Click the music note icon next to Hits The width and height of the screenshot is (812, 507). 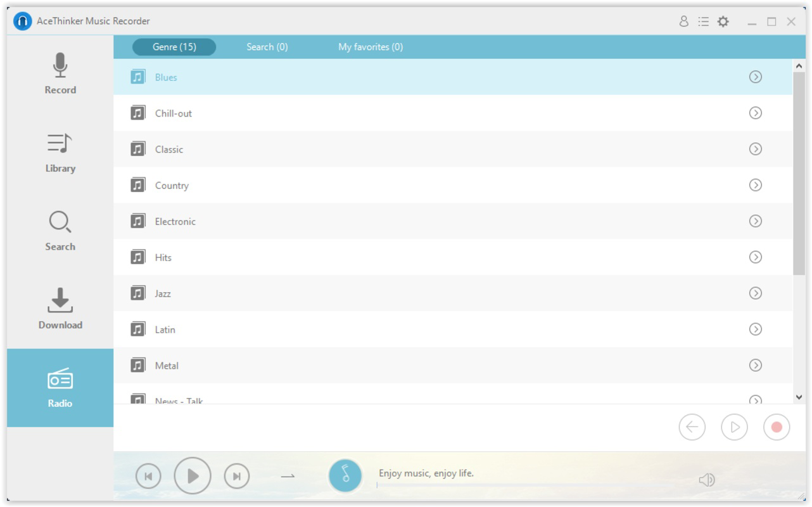point(138,257)
